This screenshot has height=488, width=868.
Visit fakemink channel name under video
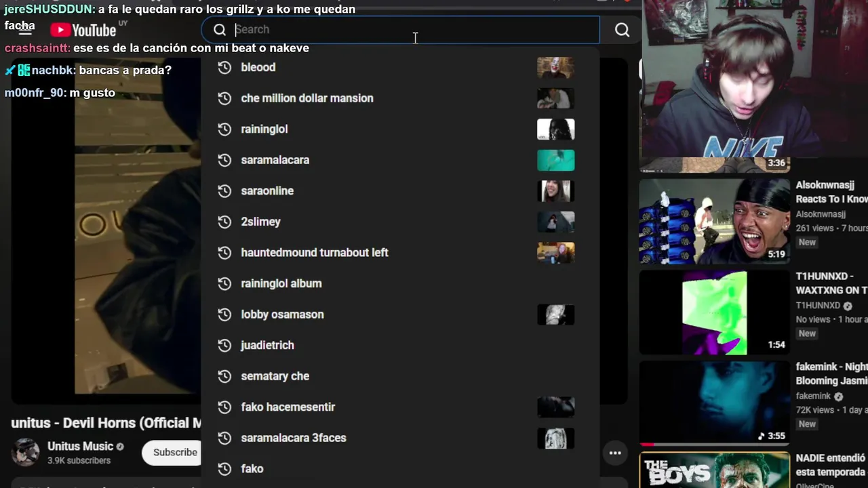[x=813, y=396]
